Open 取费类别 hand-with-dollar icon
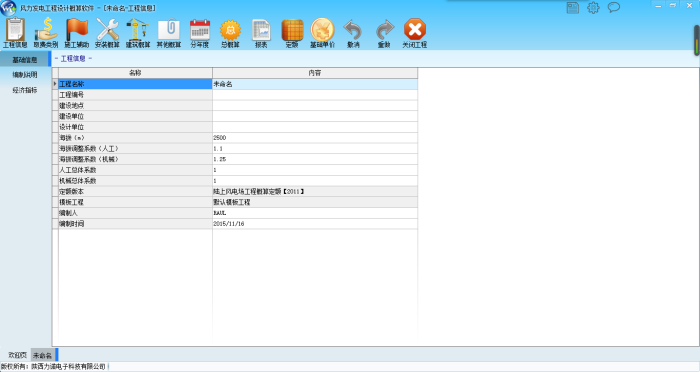This screenshot has width=700, height=372. pos(46,33)
